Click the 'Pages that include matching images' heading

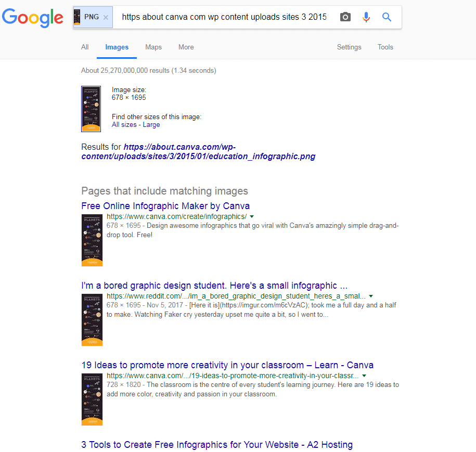(x=164, y=191)
